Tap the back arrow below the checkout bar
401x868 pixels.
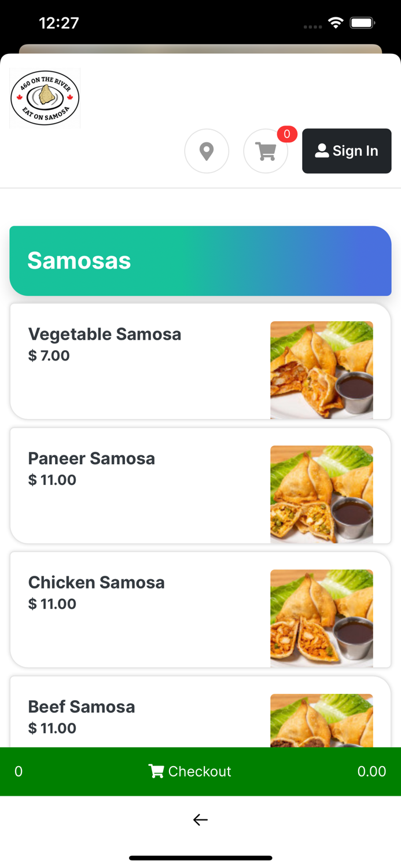click(x=200, y=819)
